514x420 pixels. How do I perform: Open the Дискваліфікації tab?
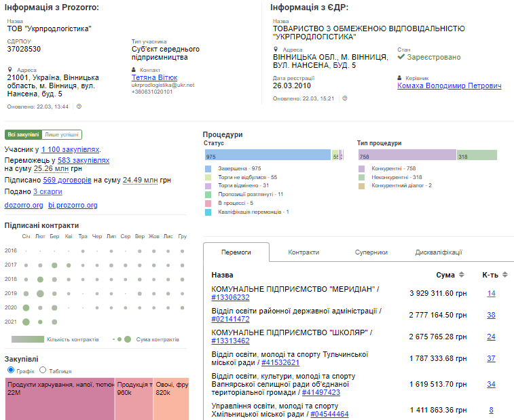[x=439, y=252]
